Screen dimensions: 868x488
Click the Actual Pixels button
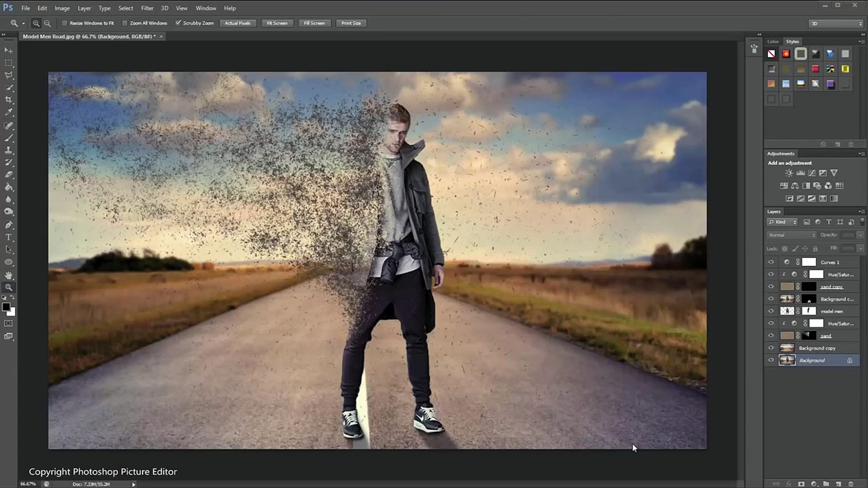pyautogui.click(x=237, y=23)
